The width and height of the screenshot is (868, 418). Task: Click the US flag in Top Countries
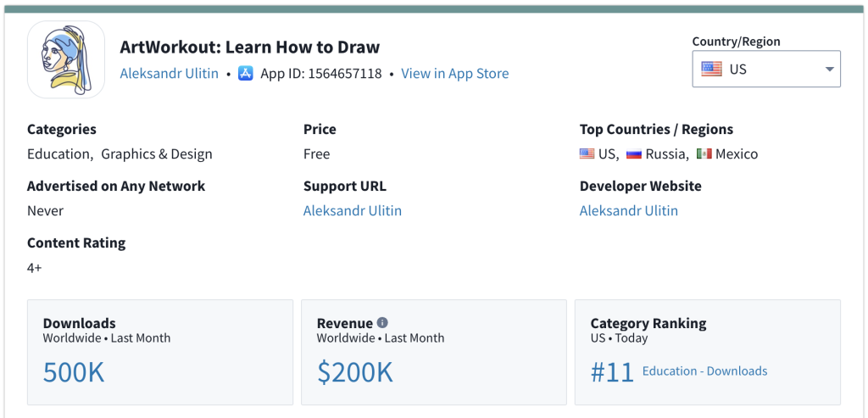point(587,154)
